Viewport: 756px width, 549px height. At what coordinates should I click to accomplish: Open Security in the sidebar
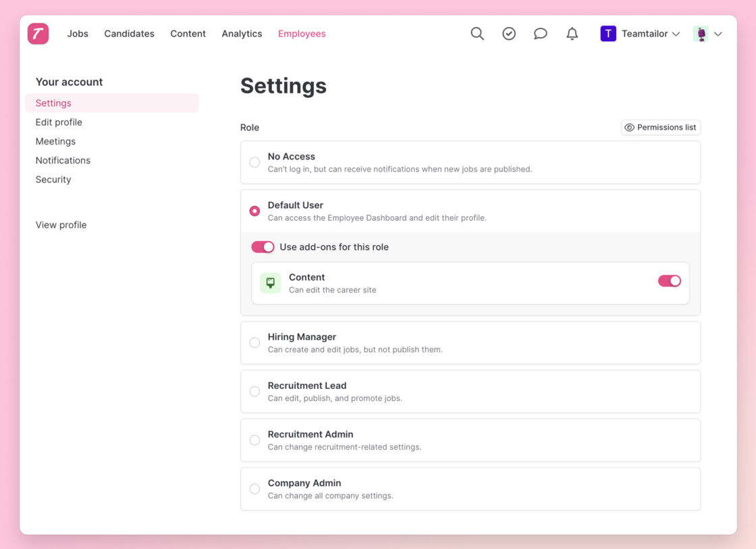point(53,180)
